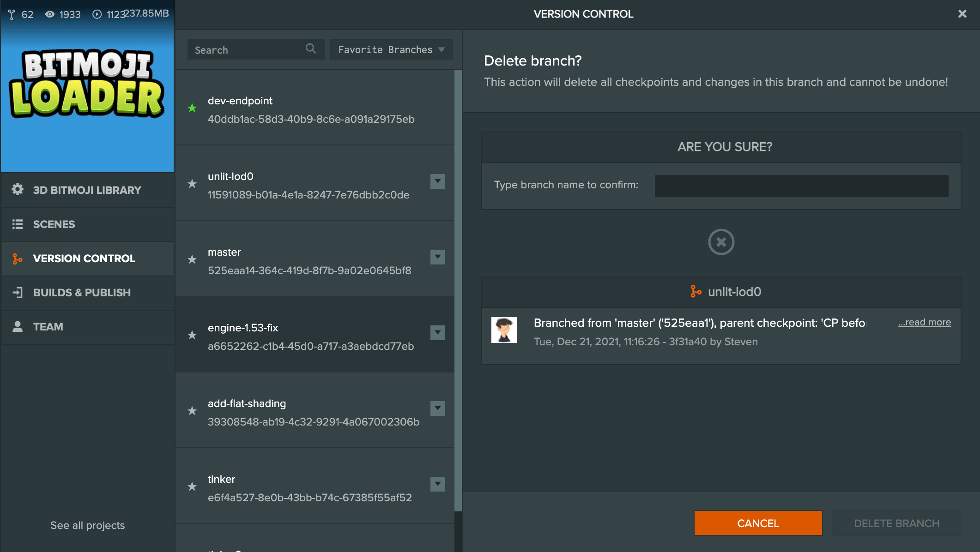
Task: Click the search magnifier icon
Action: 311,48
